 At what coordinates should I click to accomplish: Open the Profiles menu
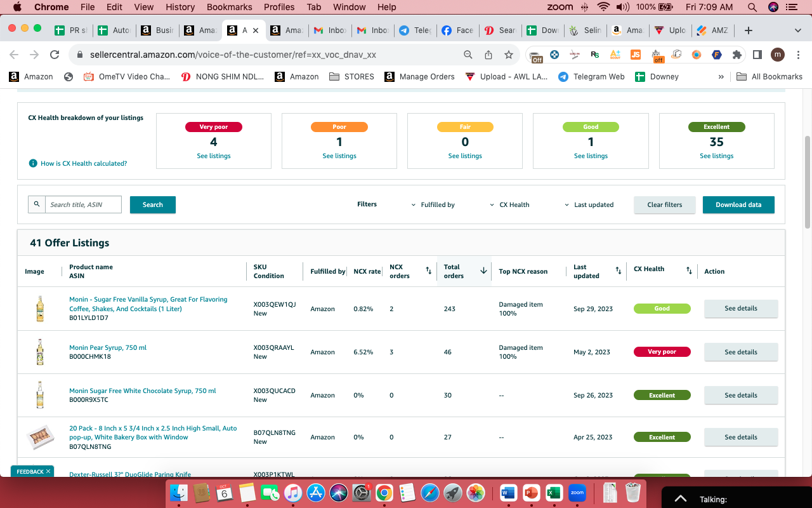(279, 7)
